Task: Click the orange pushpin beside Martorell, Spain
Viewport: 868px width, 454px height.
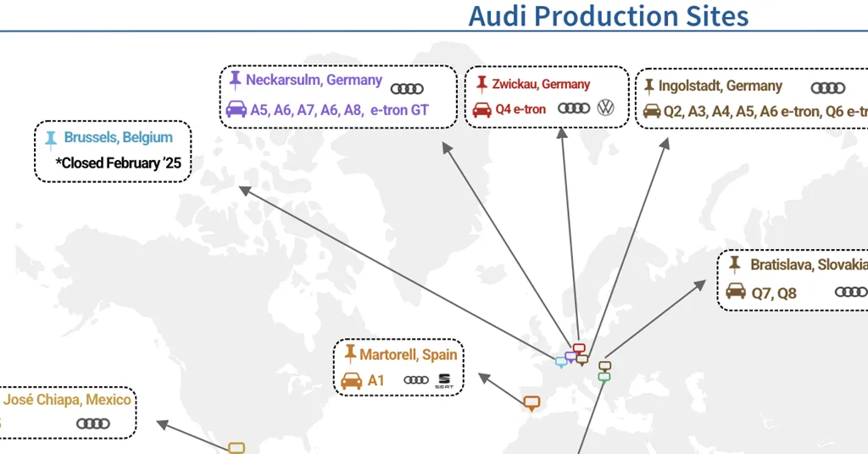Action: (x=350, y=353)
